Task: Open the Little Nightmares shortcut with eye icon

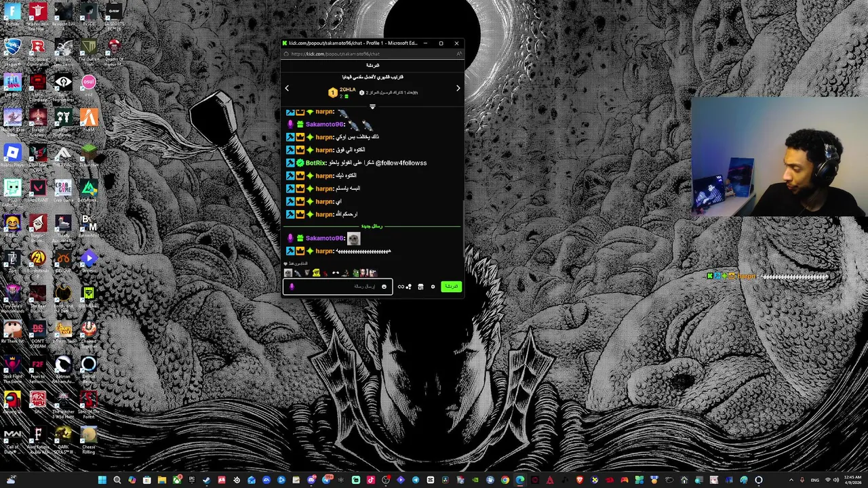Action: tap(63, 86)
